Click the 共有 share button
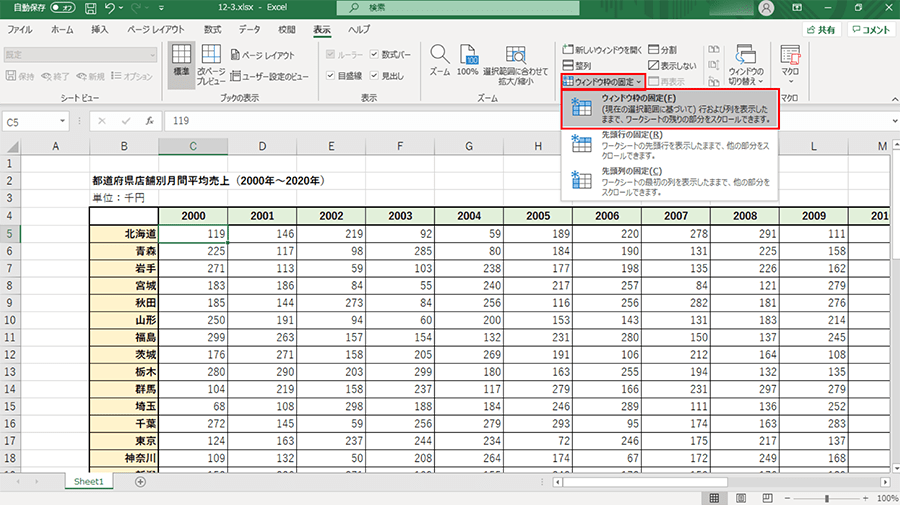900x505 pixels. [x=821, y=30]
